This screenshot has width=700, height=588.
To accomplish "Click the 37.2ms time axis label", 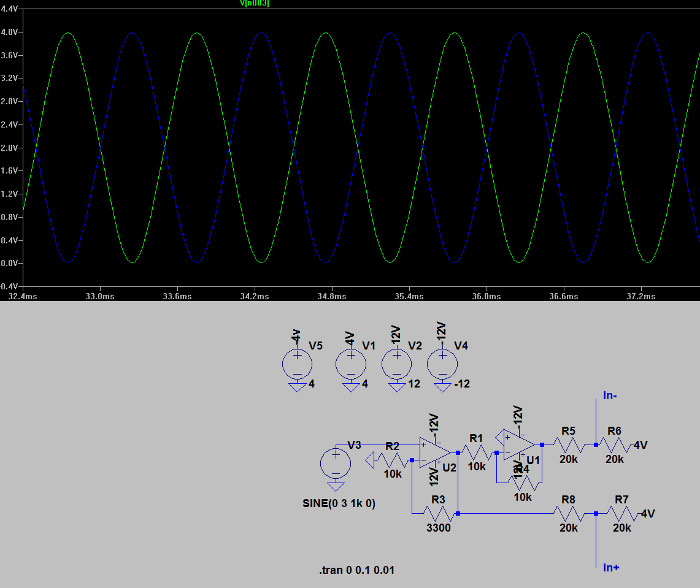I will coord(641,296).
